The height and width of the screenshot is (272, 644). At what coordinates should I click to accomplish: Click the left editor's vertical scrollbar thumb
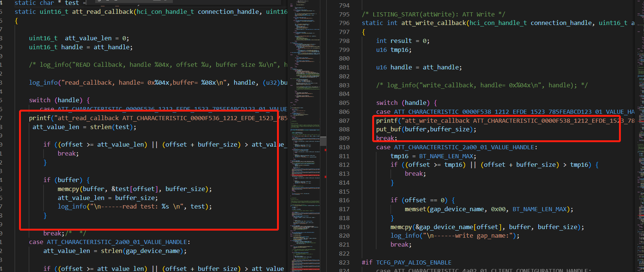pyautogui.click(x=323, y=141)
